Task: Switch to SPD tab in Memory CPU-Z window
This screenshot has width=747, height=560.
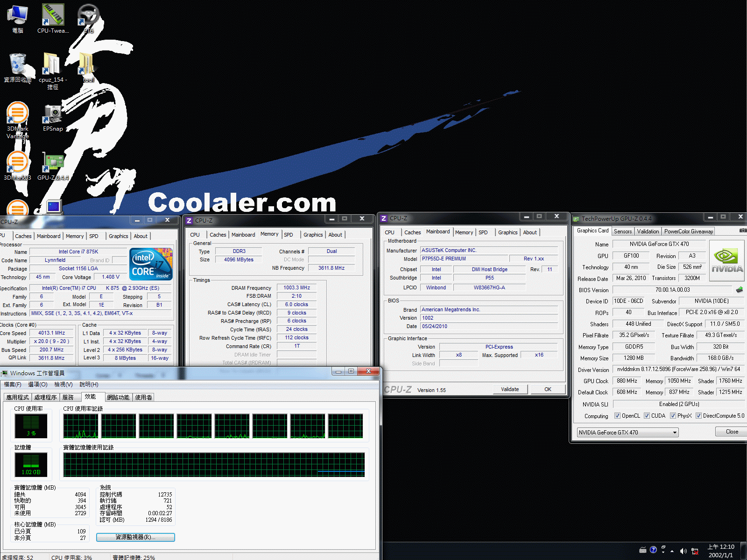Action: click(289, 235)
